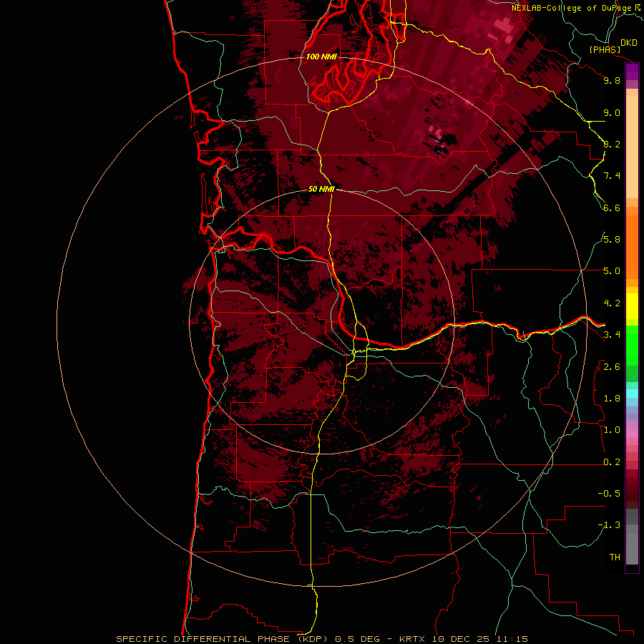Click the 4.2 value on color scale
Screen dimensions: 644x644
tap(612, 303)
